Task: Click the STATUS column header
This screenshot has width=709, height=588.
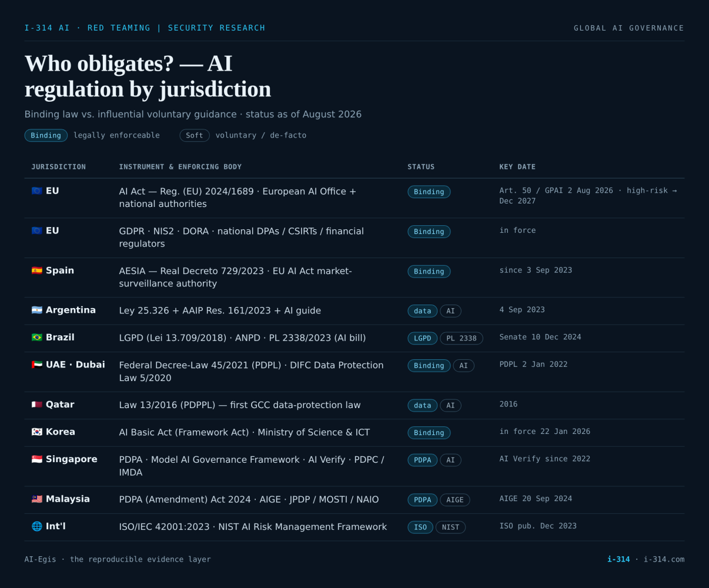Action: pyautogui.click(x=422, y=167)
